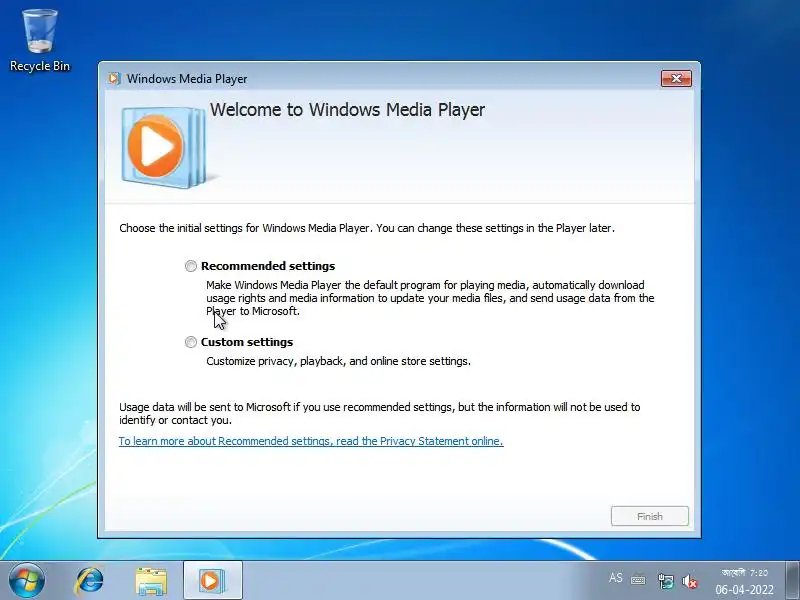Click the "Usage data will be sent" notice
The width and height of the screenshot is (800, 600).
tap(380, 414)
